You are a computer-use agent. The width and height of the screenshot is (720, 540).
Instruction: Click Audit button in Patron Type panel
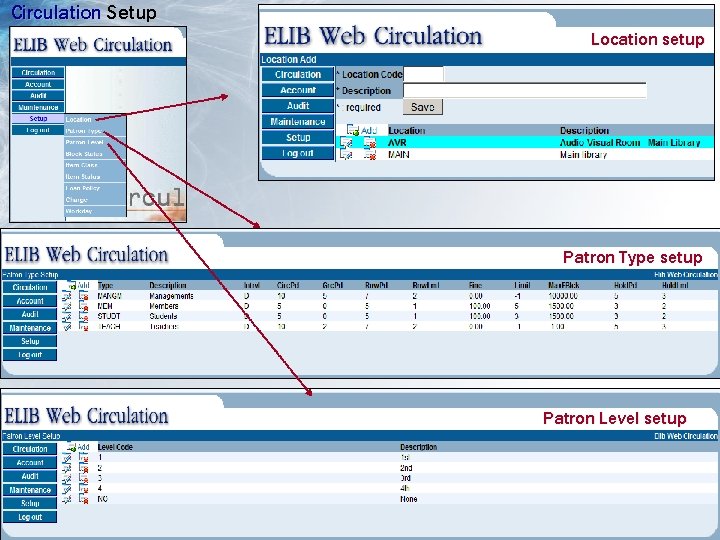30,314
